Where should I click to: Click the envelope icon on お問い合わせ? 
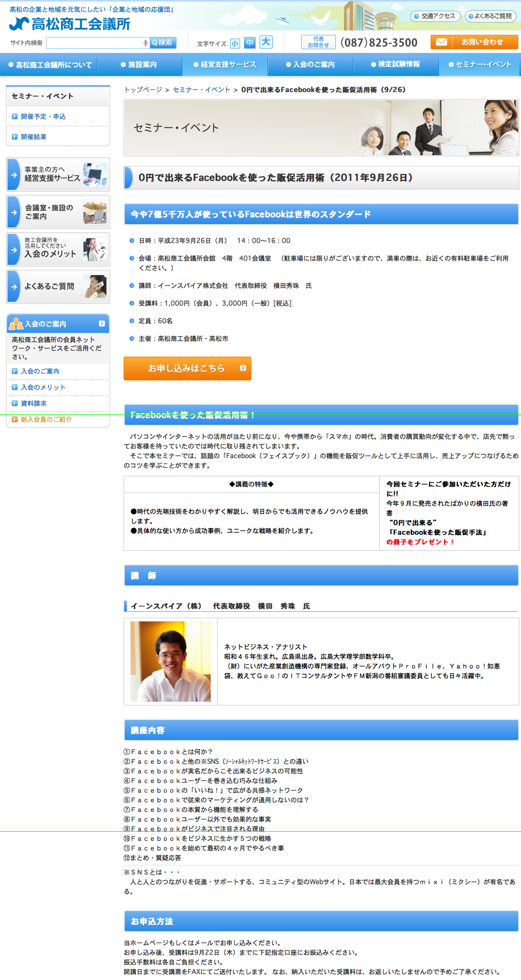pos(441,42)
